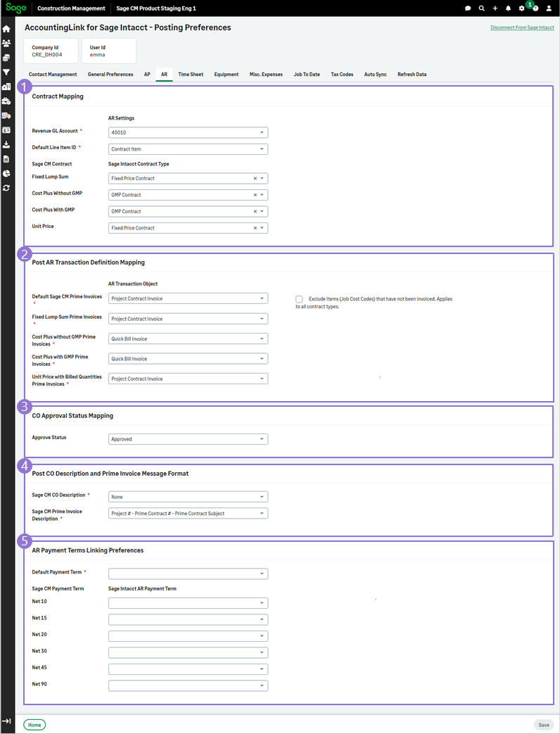560x734 pixels.
Task: Enable Exclude Items not invoiced checkbox
Action: 300,299
